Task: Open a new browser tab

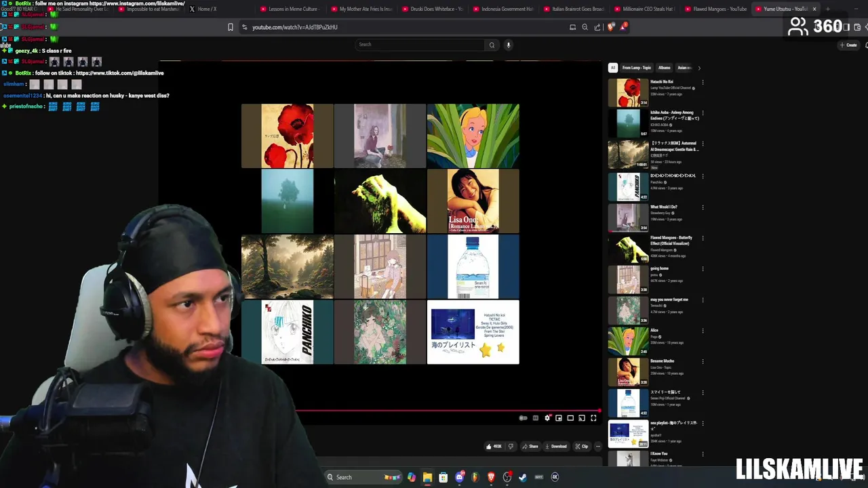Action: [827, 9]
